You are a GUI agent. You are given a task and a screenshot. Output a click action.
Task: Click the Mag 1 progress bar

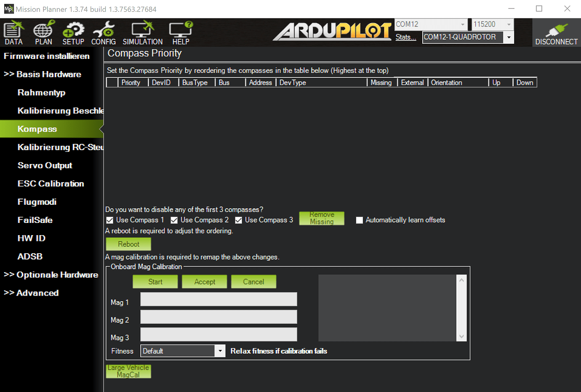pos(219,299)
